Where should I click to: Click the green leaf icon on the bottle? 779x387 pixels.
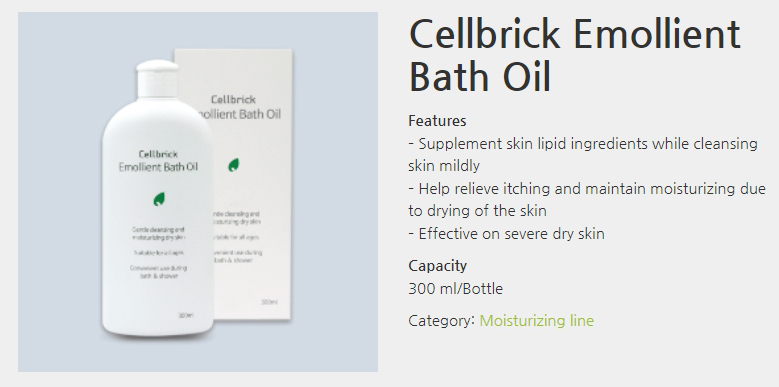tap(158, 199)
